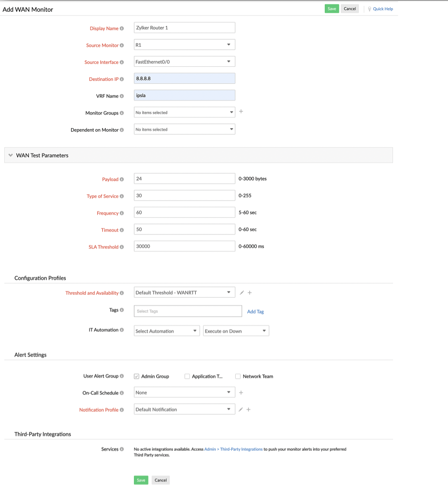Click the info icon beside Destination IP
This screenshot has width=448, height=499.
(121, 79)
